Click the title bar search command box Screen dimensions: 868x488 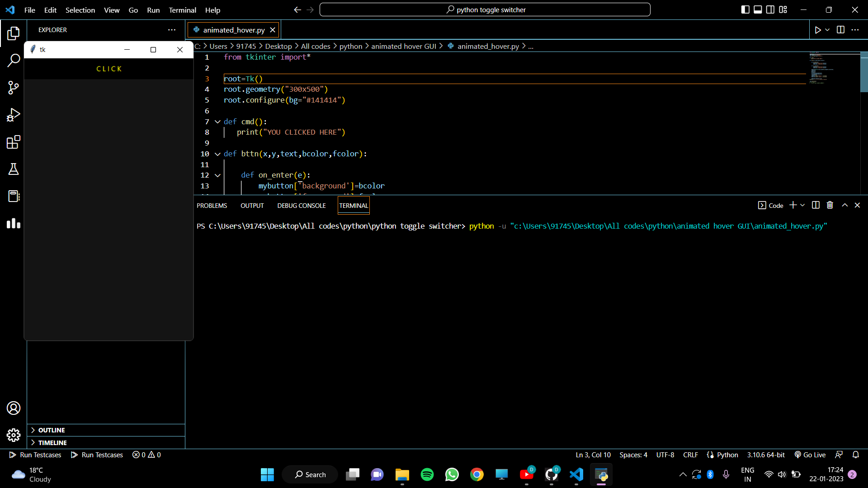pyautogui.click(x=485, y=9)
